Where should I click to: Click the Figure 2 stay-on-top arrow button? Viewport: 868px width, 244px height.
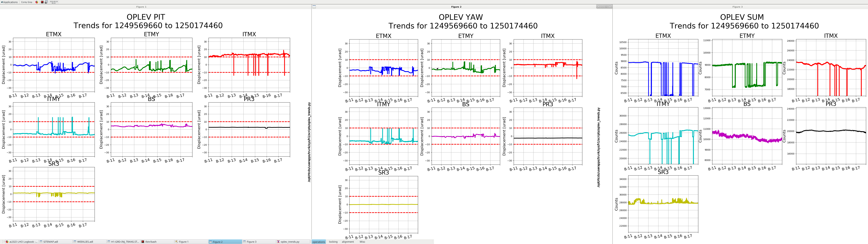(598, 7)
